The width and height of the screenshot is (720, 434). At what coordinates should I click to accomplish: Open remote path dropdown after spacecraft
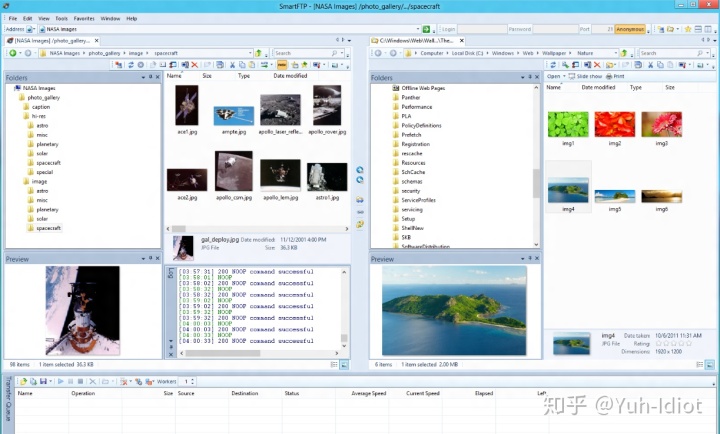point(250,53)
